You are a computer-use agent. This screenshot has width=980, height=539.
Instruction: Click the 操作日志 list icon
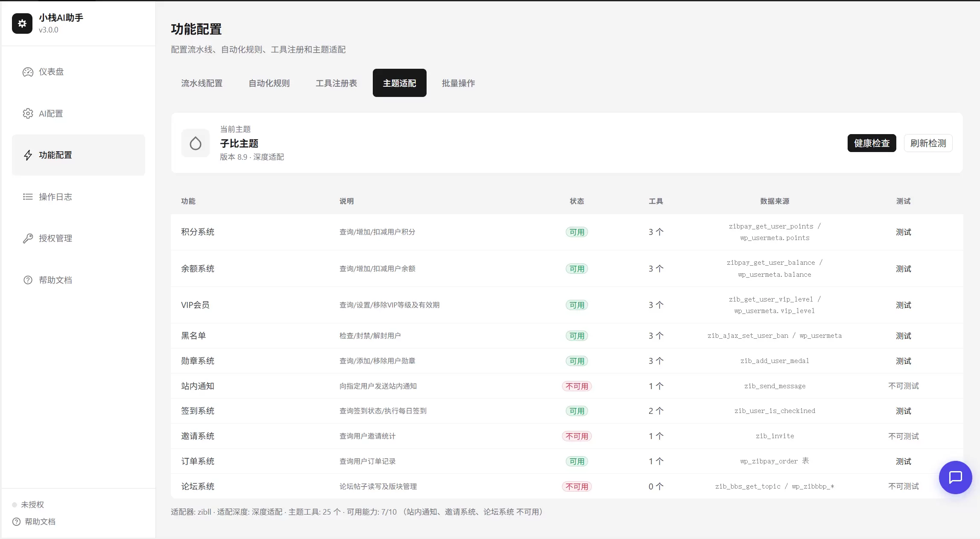click(28, 197)
